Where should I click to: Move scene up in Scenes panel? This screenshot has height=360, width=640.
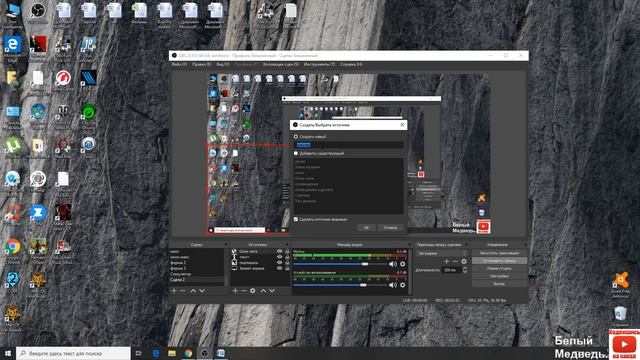pyautogui.click(x=193, y=291)
